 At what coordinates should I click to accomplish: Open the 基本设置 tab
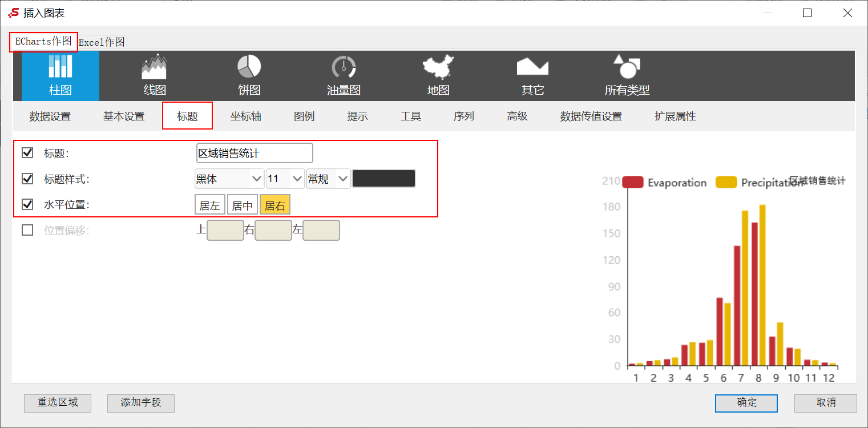pyautogui.click(x=124, y=116)
